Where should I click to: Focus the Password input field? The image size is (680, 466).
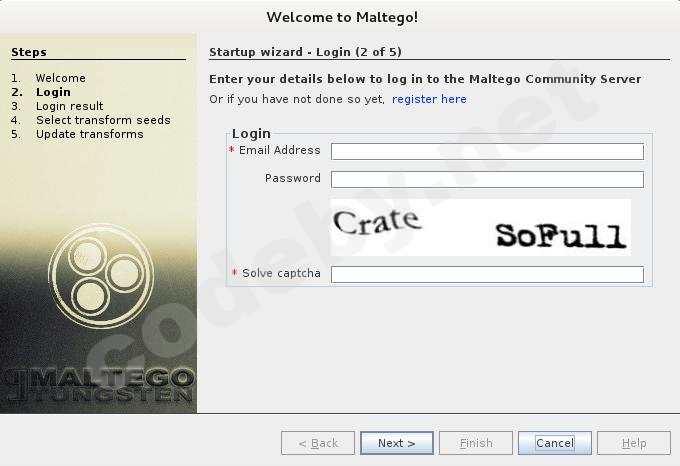point(487,179)
